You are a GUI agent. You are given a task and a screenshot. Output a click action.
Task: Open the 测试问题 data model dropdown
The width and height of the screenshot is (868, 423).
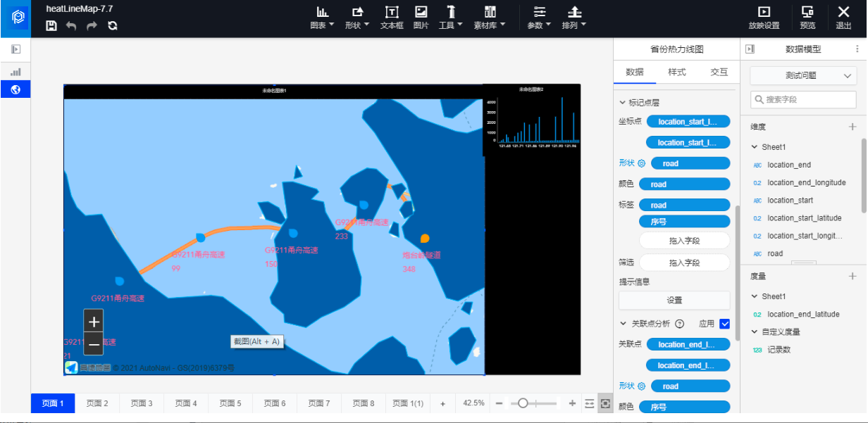803,75
